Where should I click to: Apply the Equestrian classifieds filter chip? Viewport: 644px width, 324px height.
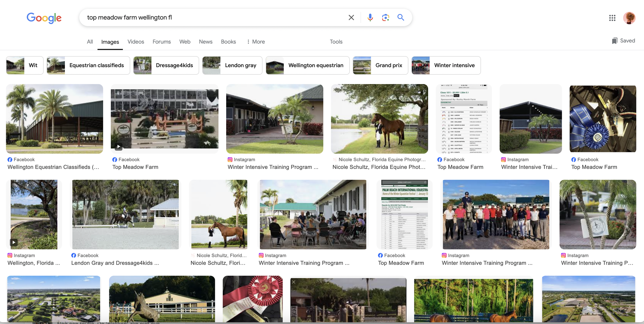coord(88,65)
